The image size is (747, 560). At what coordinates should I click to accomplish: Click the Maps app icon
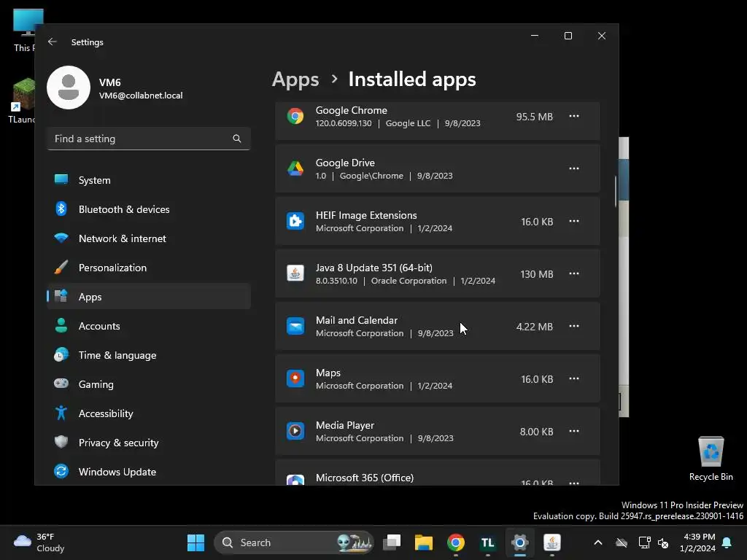295,378
